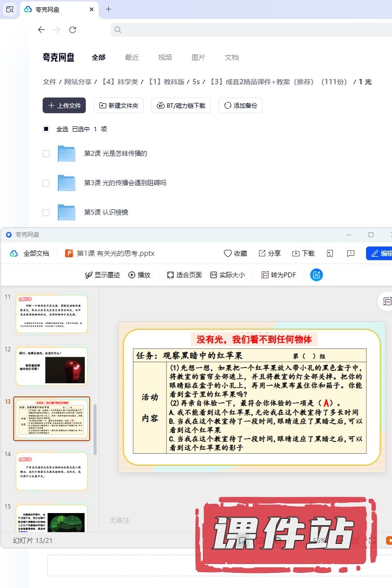Toggle the 全选 select-all checkbox

(46, 129)
